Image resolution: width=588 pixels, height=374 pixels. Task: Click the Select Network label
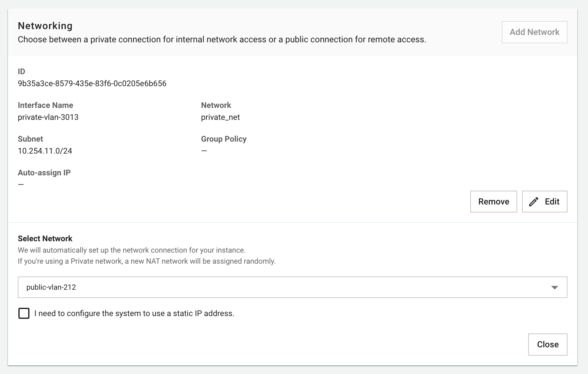(45, 239)
